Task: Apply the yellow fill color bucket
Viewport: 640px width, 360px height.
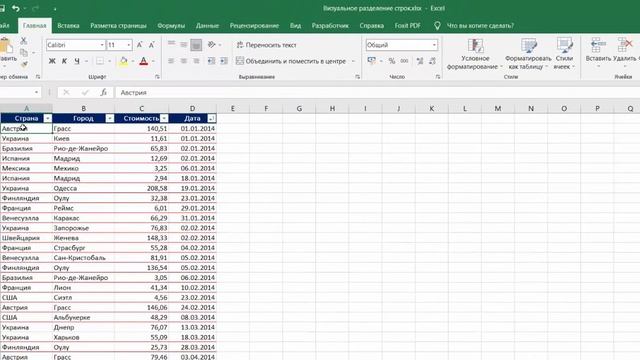Action: pyautogui.click(x=123, y=61)
